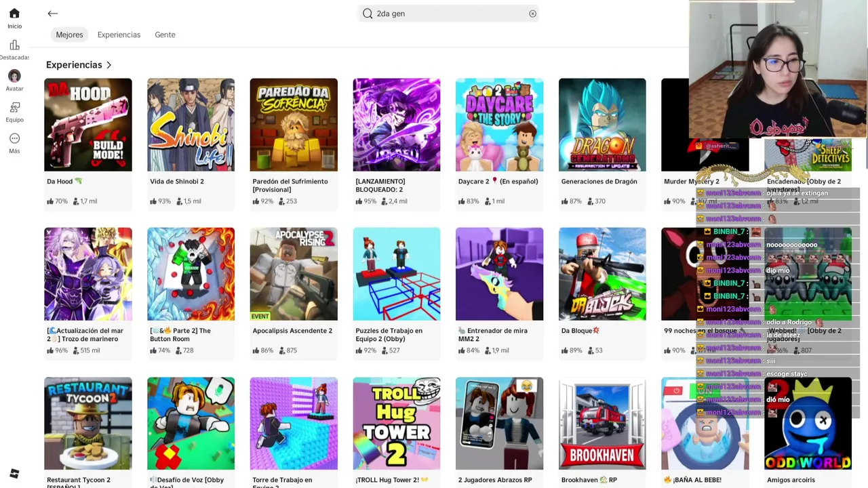Open Equipo party icon in sidebar
Screen dimensions: 868x488
(x=14, y=107)
